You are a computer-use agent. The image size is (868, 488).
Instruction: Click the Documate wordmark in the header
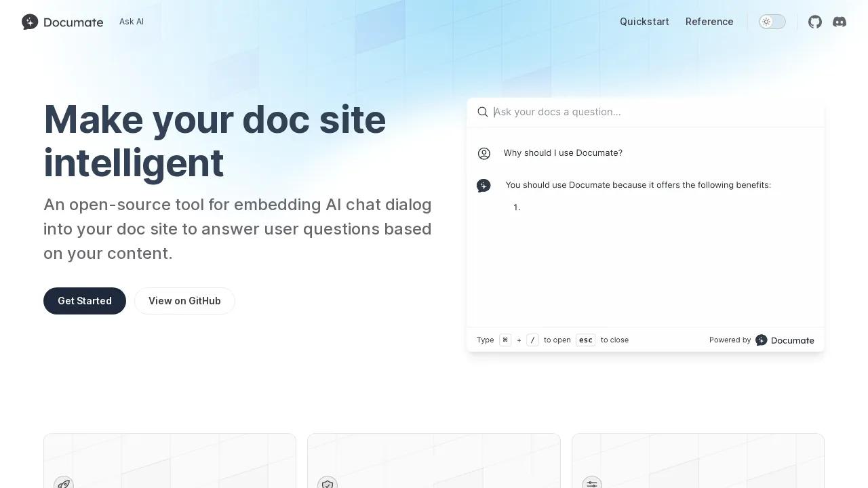point(73,22)
